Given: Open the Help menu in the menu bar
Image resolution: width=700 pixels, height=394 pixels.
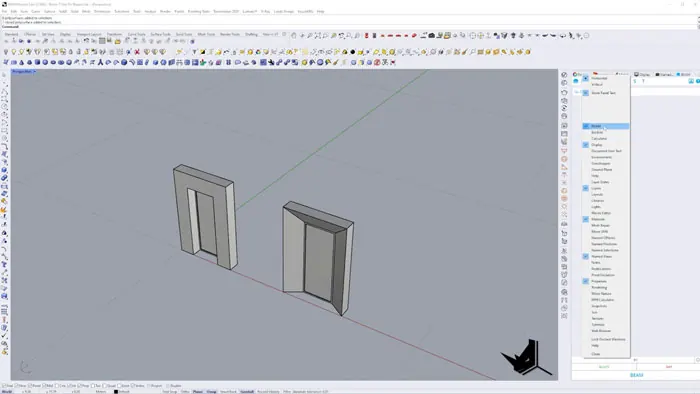Looking at the screenshot, I should pyautogui.click(x=321, y=11).
